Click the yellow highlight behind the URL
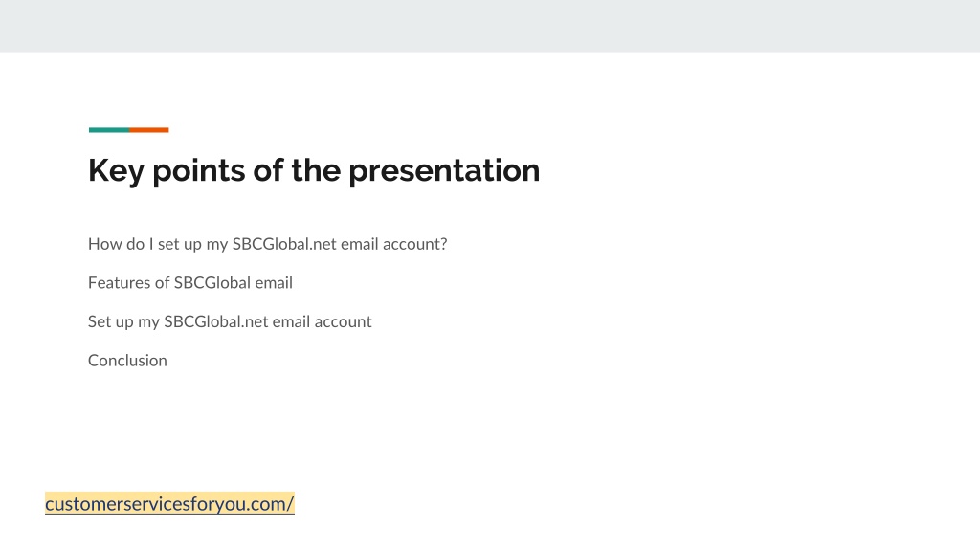980x551 pixels. point(169,503)
